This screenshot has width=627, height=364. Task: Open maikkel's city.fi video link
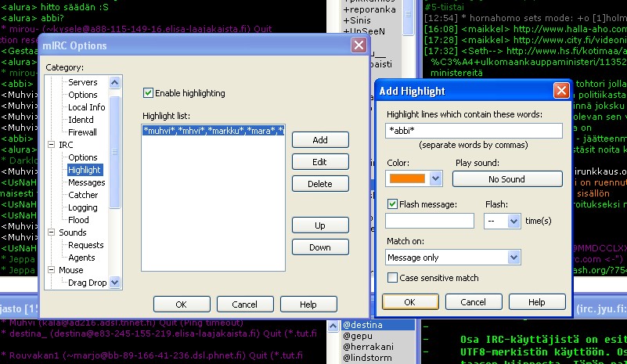pos(570,40)
